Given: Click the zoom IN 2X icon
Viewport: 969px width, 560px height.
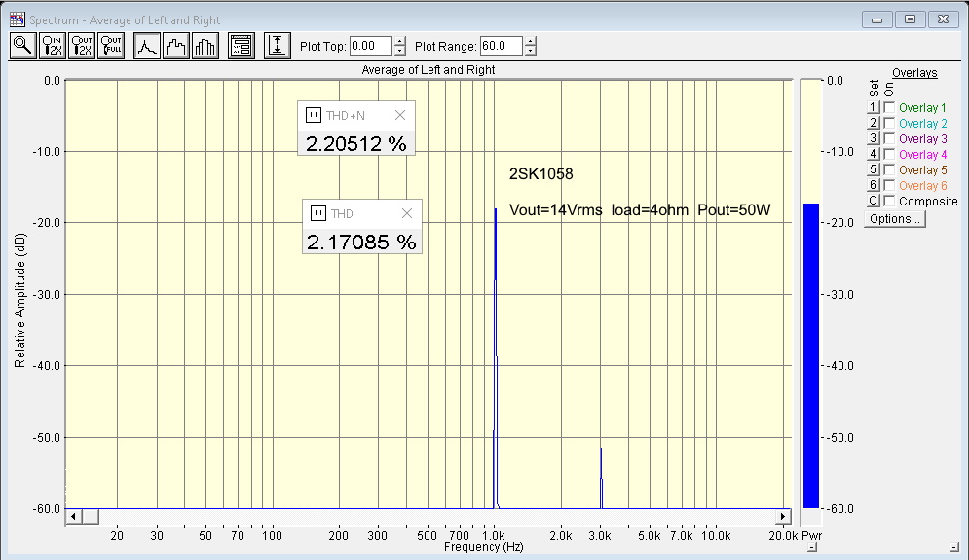Looking at the screenshot, I should (53, 46).
